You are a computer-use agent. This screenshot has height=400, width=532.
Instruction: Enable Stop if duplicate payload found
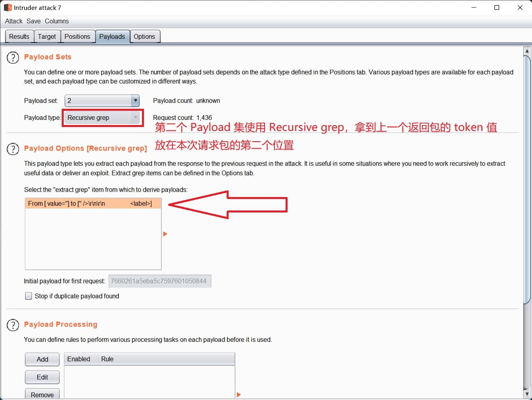point(28,296)
